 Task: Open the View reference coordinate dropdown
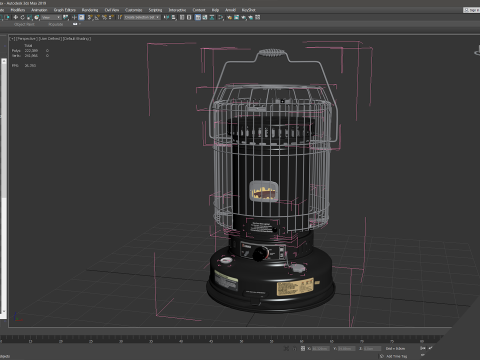pyautogui.click(x=51, y=17)
